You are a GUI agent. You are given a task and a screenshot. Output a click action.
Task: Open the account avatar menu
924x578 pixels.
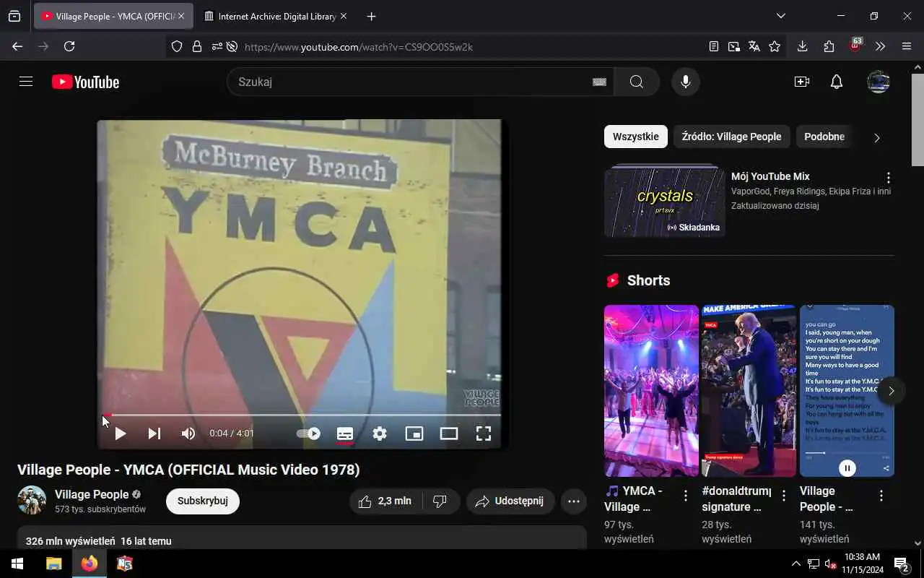point(879,82)
